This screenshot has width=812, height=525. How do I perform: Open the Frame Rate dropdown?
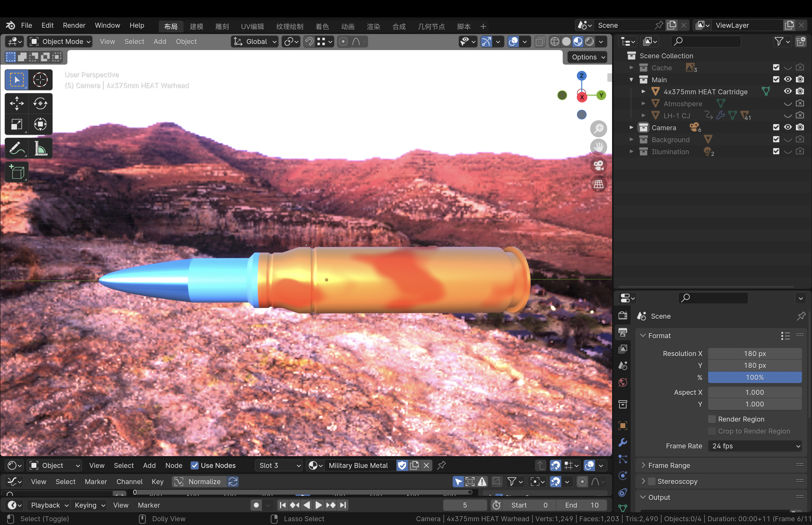point(755,446)
